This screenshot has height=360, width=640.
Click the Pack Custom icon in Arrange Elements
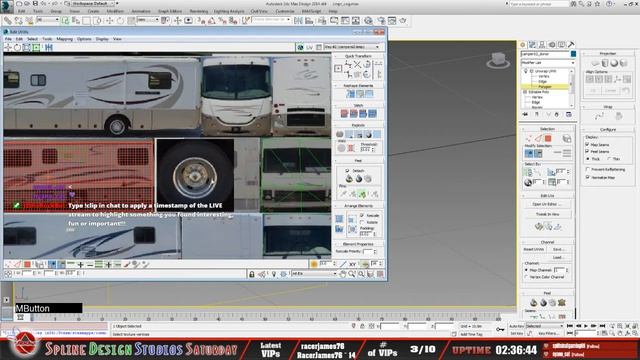point(339,219)
